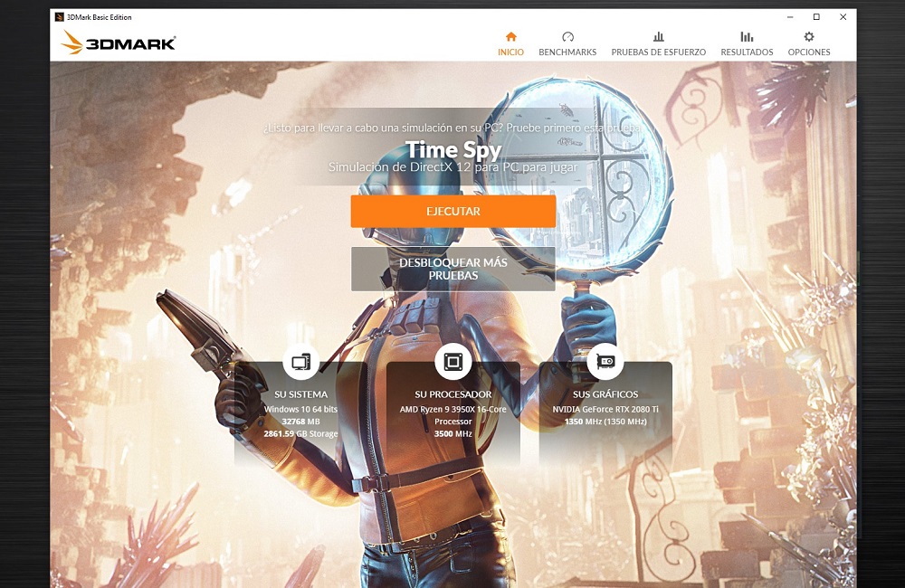The width and height of the screenshot is (905, 588).
Task: Go to the RESULTADOS tab label
Action: (x=747, y=52)
